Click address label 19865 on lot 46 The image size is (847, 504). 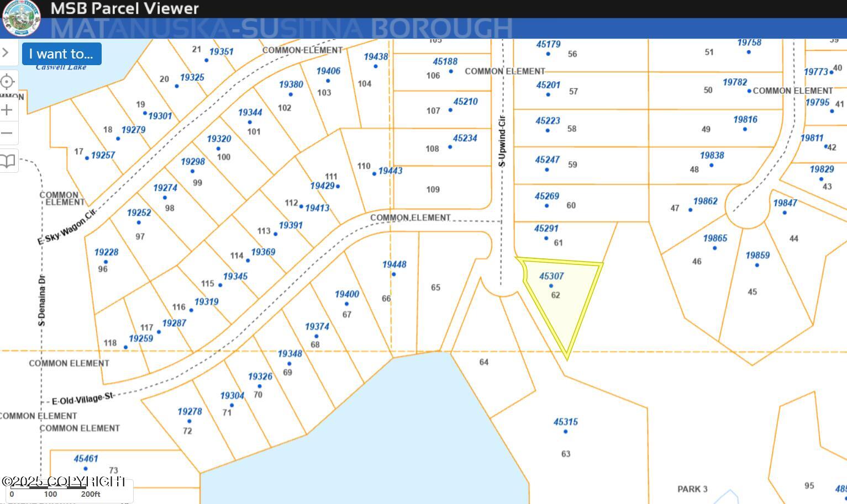(x=715, y=238)
